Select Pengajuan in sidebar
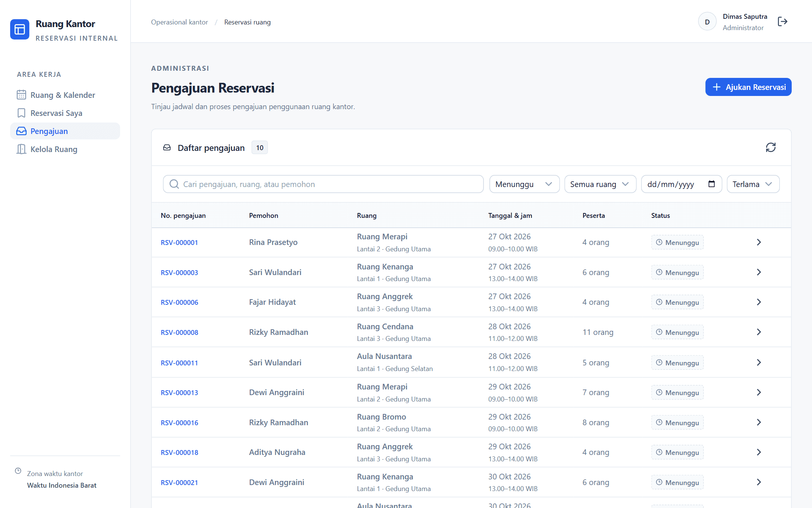812x508 pixels. tap(65, 131)
